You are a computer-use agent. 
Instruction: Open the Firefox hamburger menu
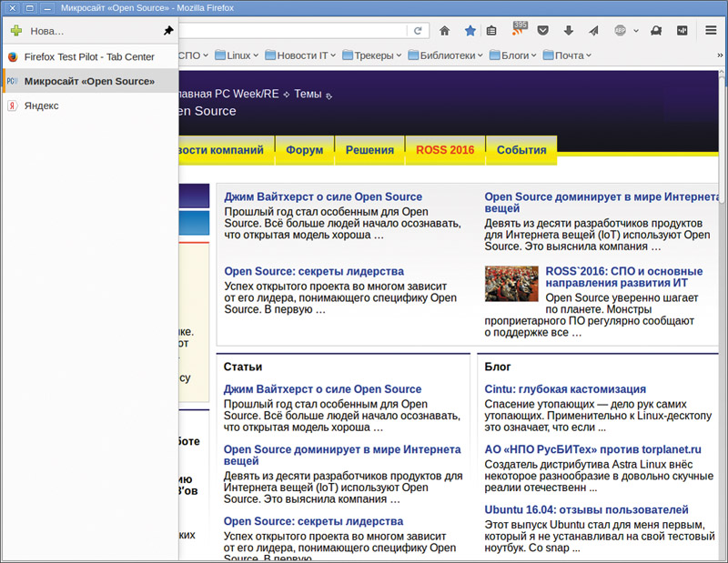click(x=711, y=31)
